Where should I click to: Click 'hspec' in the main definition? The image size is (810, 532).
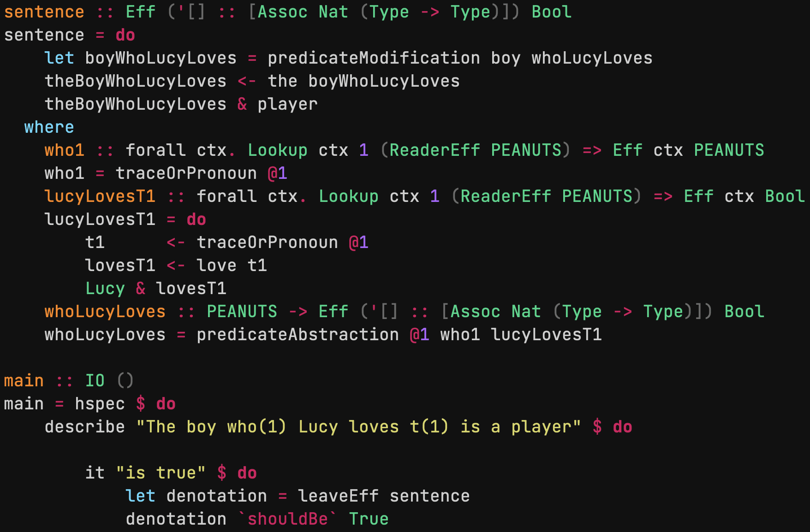coord(100,403)
